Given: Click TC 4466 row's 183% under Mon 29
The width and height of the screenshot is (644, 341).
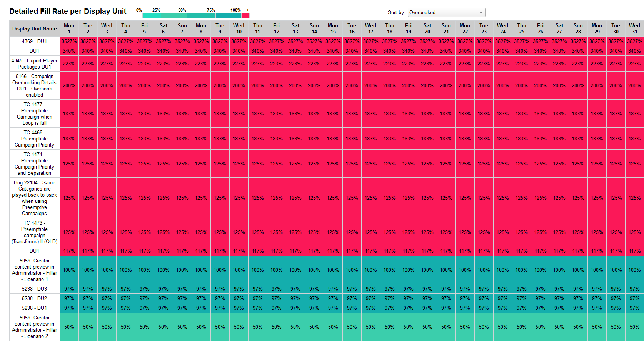Looking at the screenshot, I should pyautogui.click(x=597, y=139).
